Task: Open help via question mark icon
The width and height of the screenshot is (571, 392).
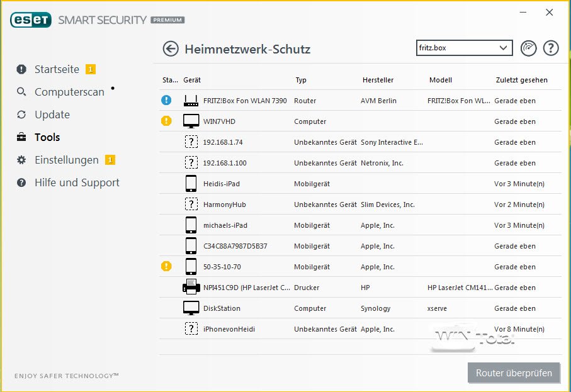Action: (x=551, y=48)
